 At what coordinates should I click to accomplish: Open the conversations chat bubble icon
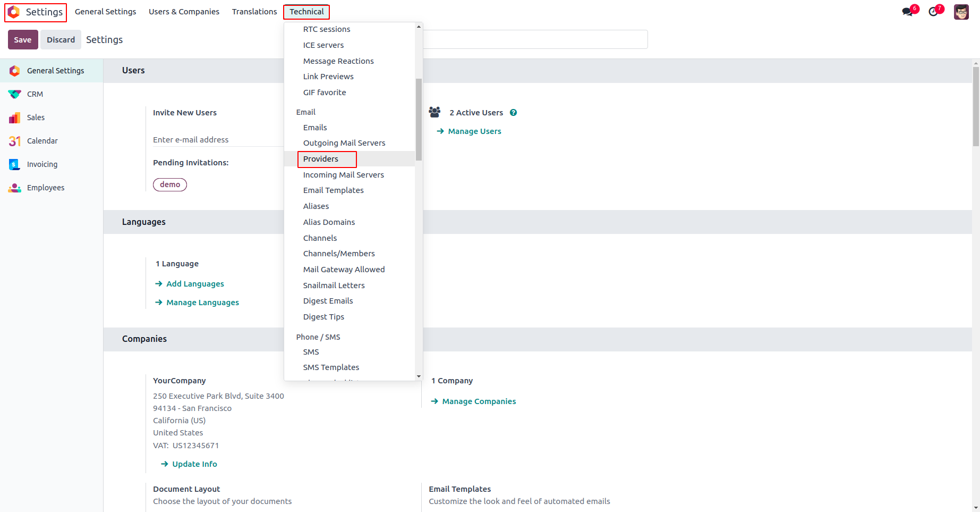[907, 12]
